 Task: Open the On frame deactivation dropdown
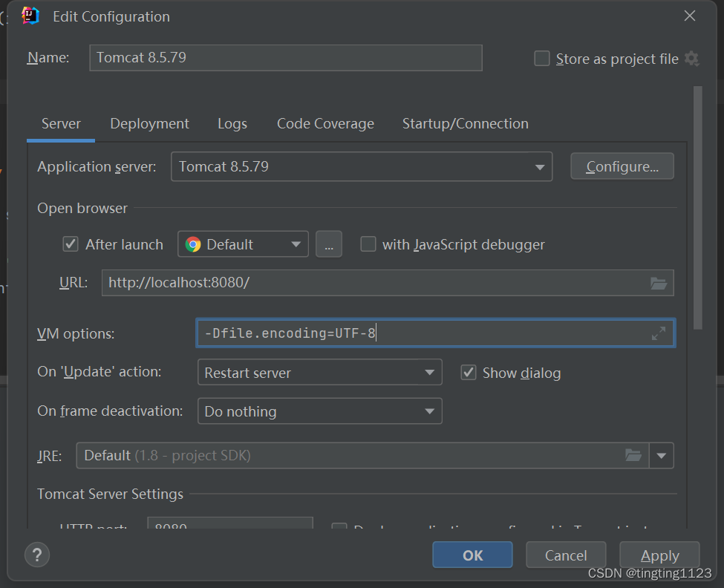[319, 411]
